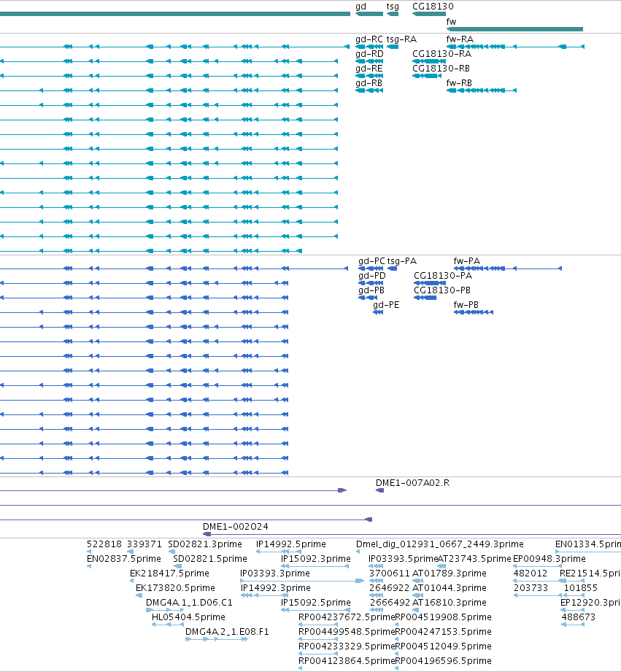Select the gd-PB protein feature
This screenshot has width=621, height=672.
[x=368, y=298]
